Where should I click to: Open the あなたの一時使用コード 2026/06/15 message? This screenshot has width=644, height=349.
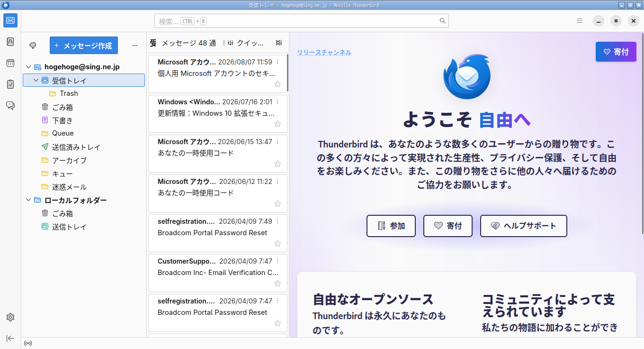(218, 153)
